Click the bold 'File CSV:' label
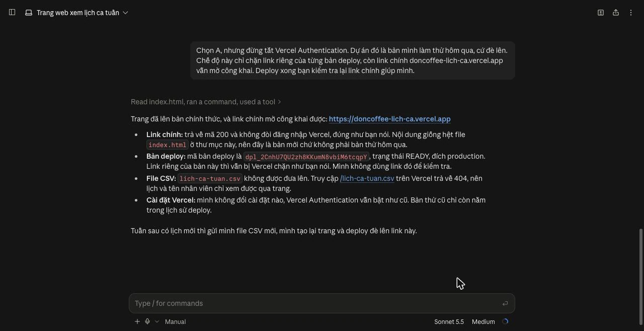The width and height of the screenshot is (644, 331). (x=161, y=178)
